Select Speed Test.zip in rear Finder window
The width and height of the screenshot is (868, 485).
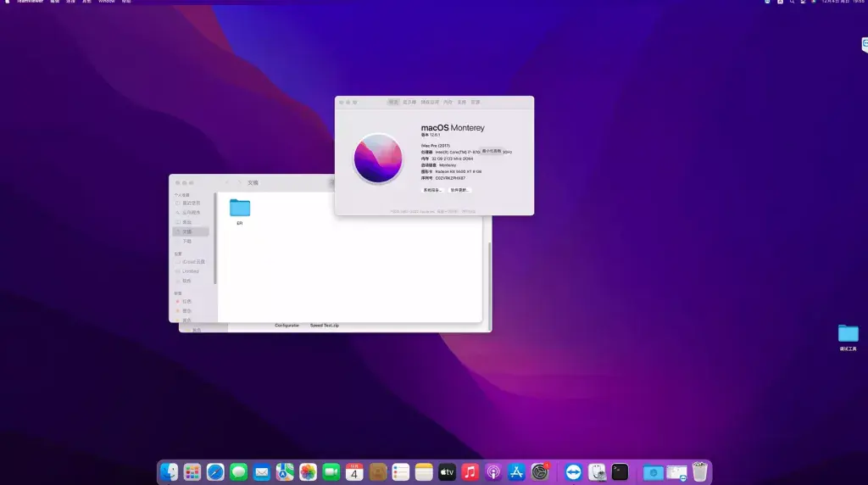(x=325, y=326)
